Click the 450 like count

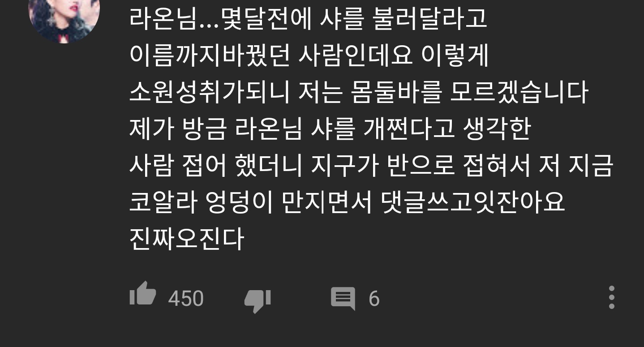pyautogui.click(x=186, y=299)
